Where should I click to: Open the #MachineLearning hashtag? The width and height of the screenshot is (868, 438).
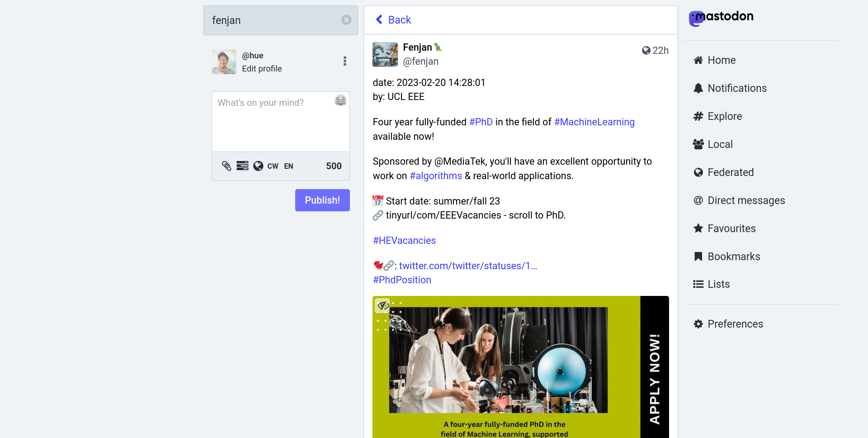594,122
